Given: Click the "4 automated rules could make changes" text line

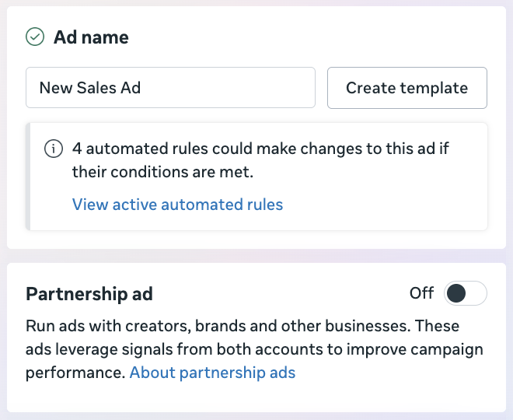Looking at the screenshot, I should point(260,149).
